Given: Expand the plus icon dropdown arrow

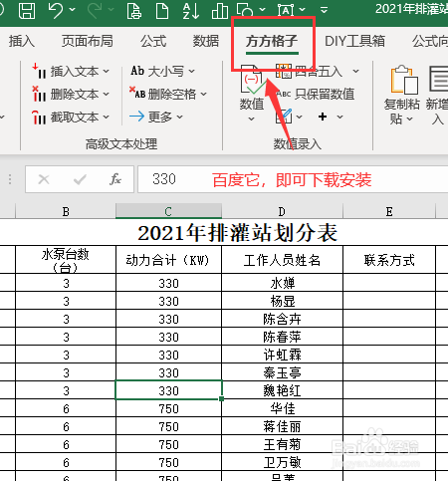Looking at the screenshot, I should [339, 117].
